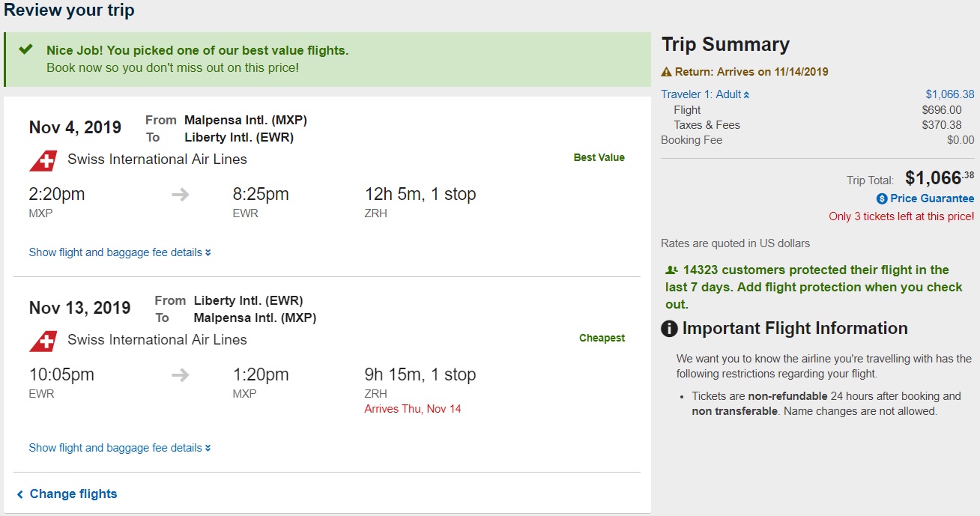Screen dimensions: 980x516
Task: Click the Swiss airline logo for Nov 13 flight
Action: point(43,341)
